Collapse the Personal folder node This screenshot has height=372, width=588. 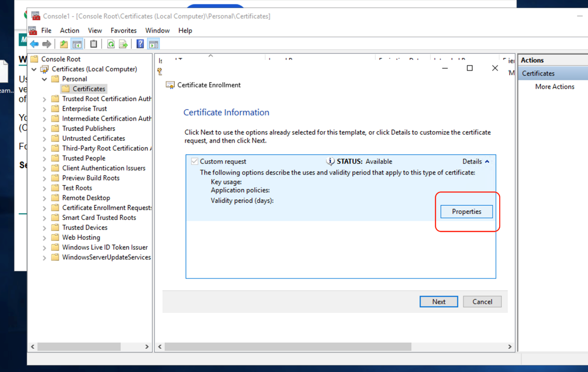click(x=44, y=79)
